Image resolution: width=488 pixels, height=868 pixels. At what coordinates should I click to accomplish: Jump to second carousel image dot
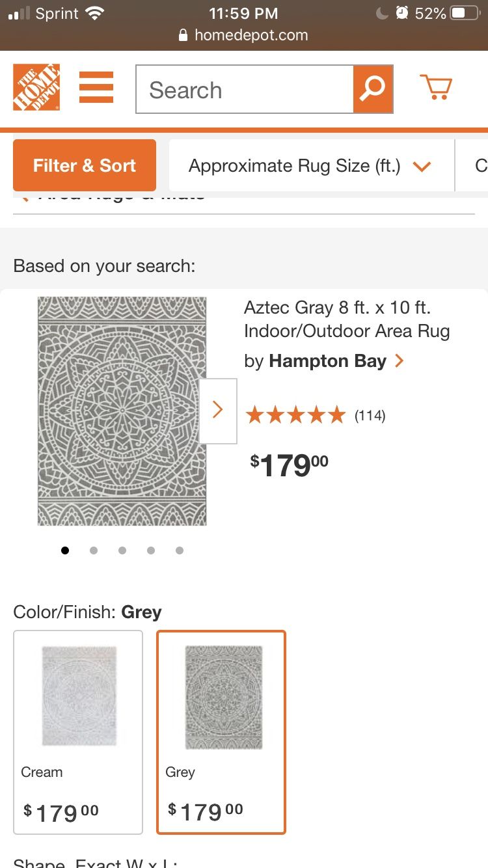coord(94,550)
